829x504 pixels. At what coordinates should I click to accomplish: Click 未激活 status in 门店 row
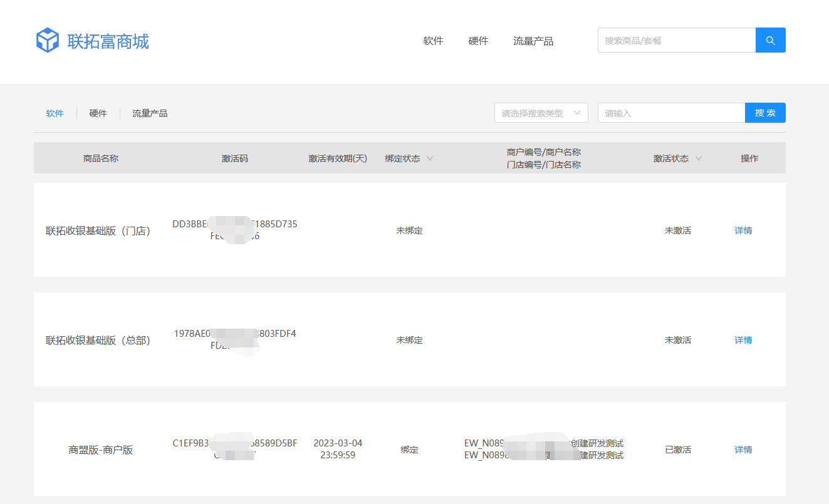click(x=678, y=230)
